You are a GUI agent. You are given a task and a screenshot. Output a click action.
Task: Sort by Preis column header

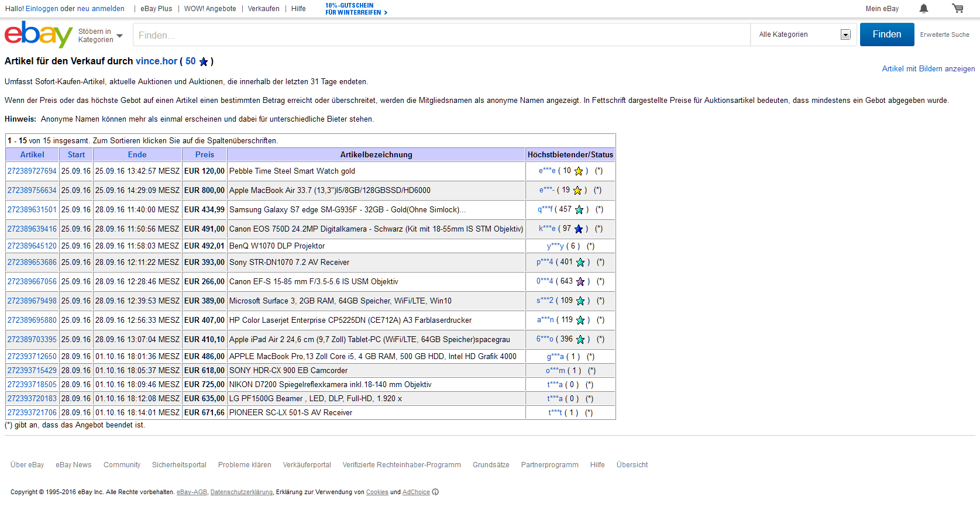205,155
